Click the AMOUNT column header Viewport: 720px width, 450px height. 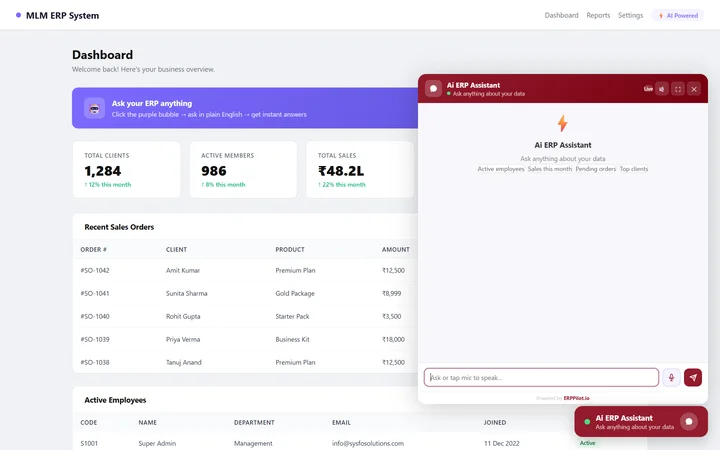point(395,249)
